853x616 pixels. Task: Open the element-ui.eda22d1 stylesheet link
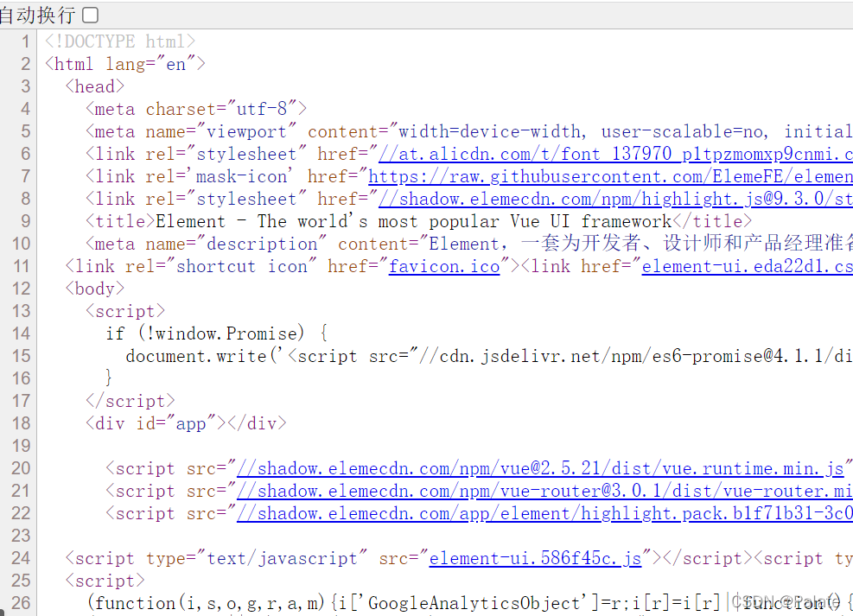748,266
